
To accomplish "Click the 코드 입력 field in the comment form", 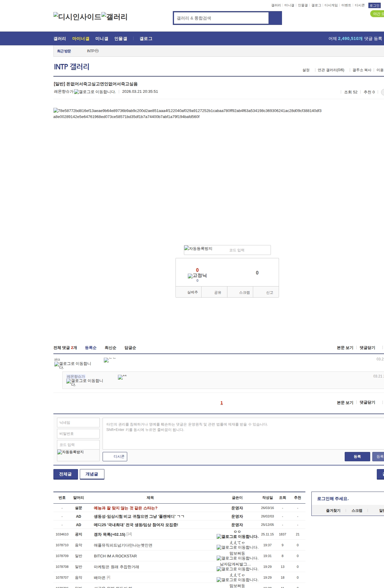I will (x=78, y=445).
